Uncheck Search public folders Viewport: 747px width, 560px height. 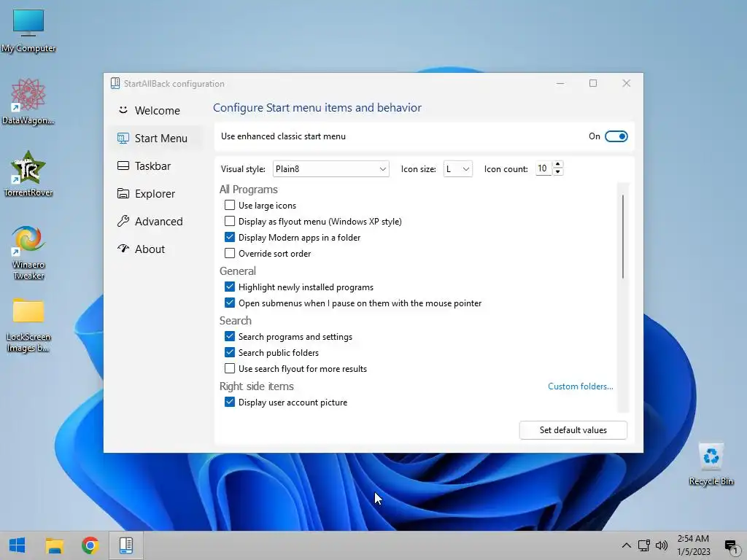pyautogui.click(x=230, y=352)
